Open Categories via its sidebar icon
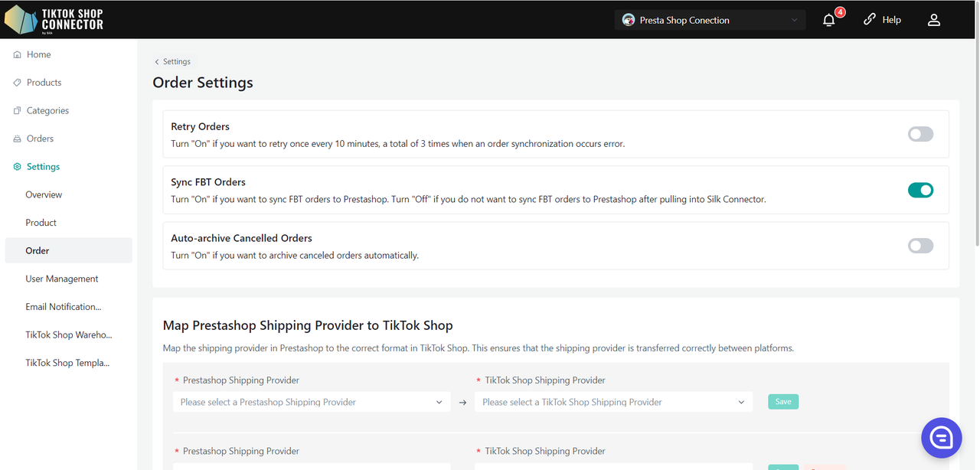The height and width of the screenshot is (470, 980). (17, 111)
